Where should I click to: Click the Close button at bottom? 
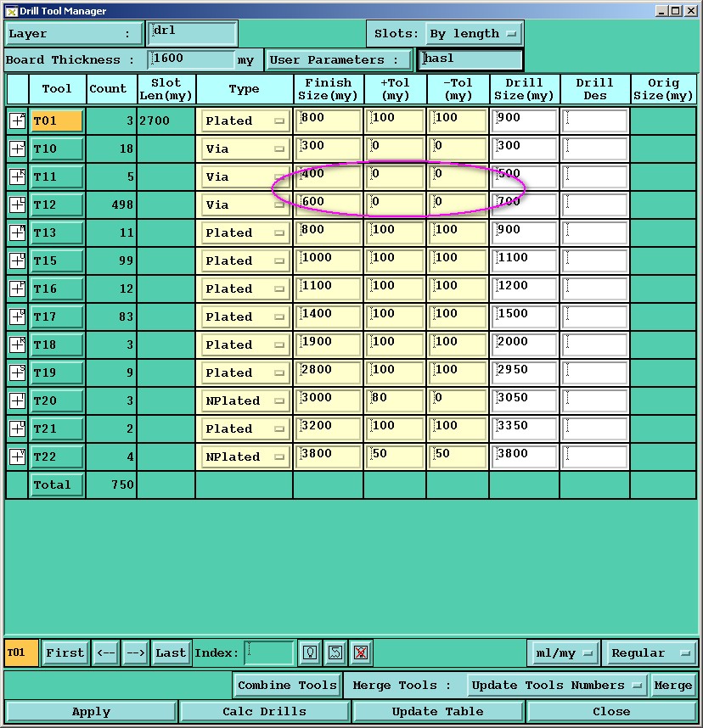(x=611, y=712)
